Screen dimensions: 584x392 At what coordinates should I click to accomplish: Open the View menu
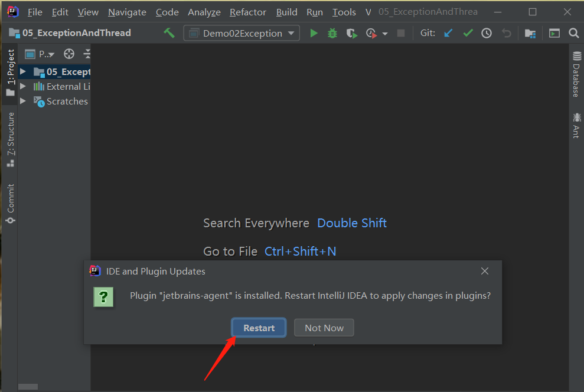tap(88, 12)
